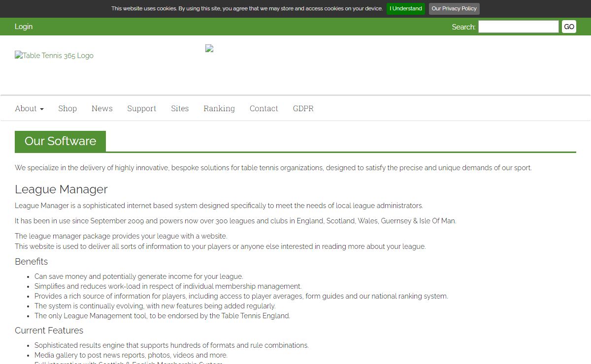Viewport: 591px width, 364px height.
Task: Click the 'We specialize in the delivery' paragraph
Action: [x=273, y=168]
